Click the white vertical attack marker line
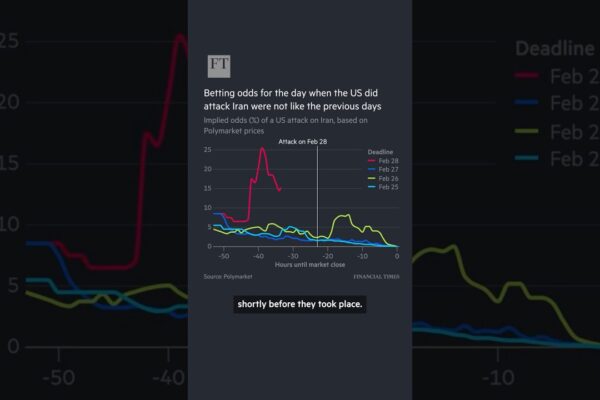The height and width of the screenshot is (400, 600). click(x=317, y=200)
